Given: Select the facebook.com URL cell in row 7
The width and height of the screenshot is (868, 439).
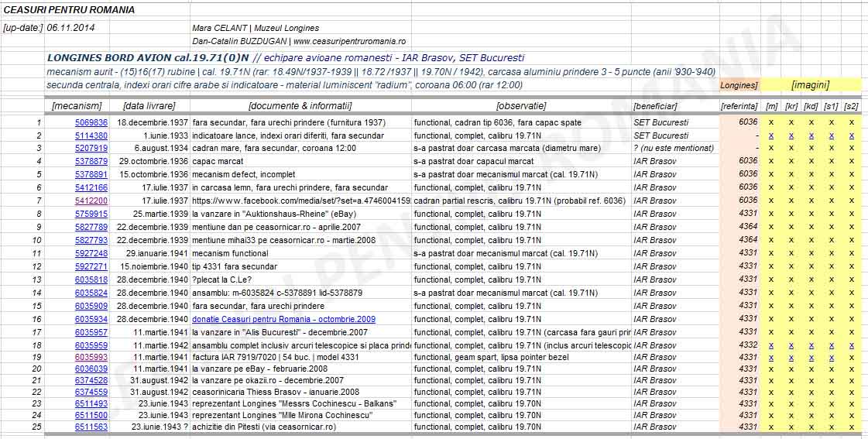Looking at the screenshot, I should tap(300, 201).
